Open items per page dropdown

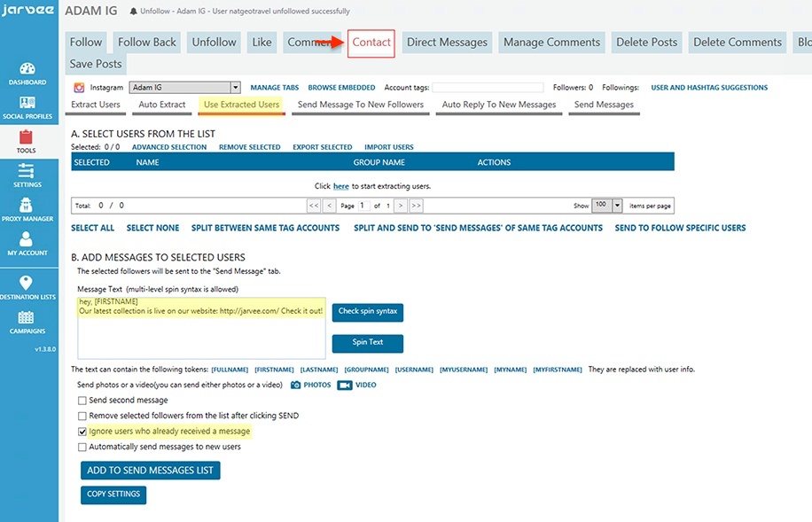[x=606, y=205]
